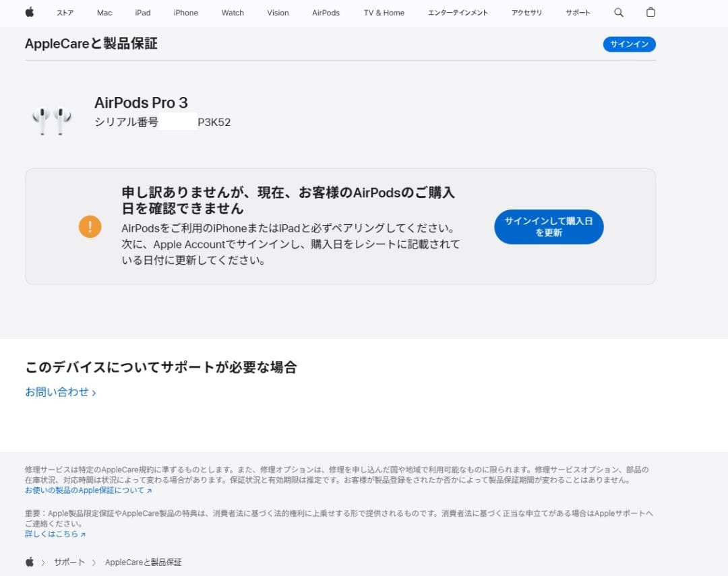Go to the サポート menu item
The image size is (728, 576).
point(577,12)
